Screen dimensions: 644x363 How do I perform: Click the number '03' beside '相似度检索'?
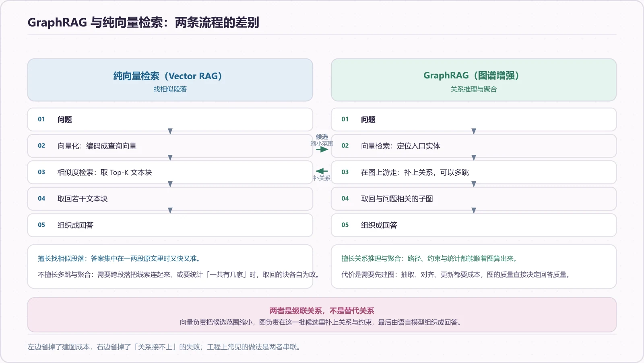point(41,172)
